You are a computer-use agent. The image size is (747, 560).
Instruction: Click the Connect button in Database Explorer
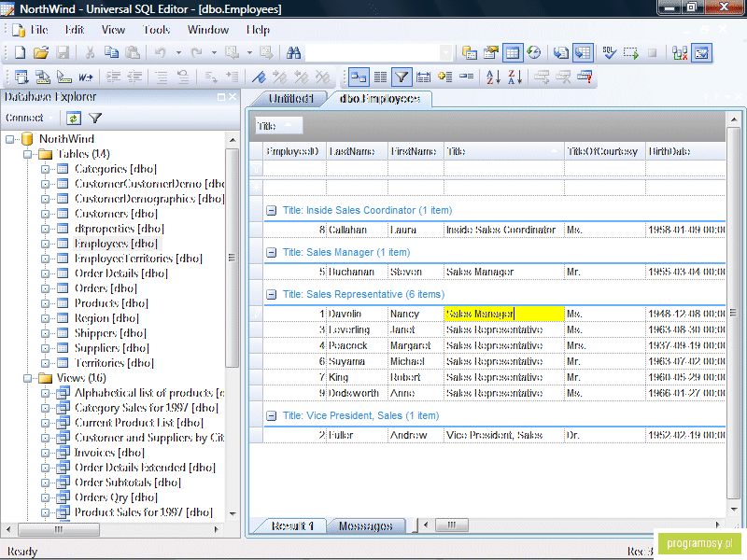24,118
